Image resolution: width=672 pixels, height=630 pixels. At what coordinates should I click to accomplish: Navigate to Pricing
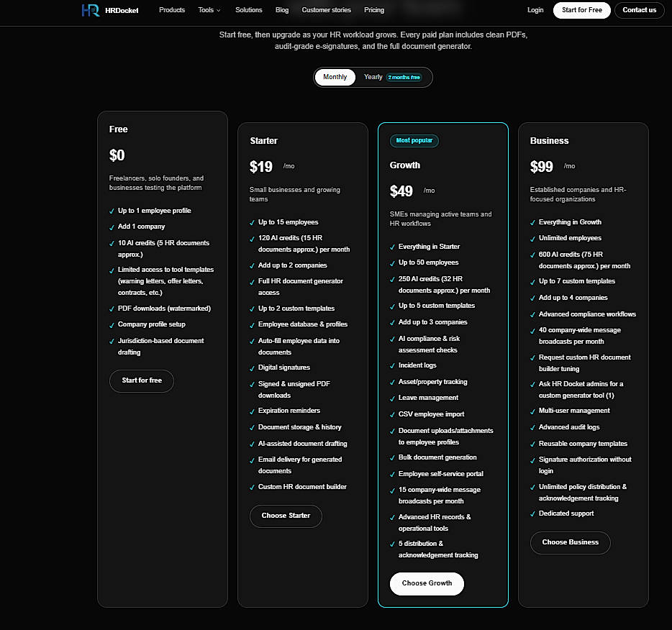pyautogui.click(x=374, y=10)
